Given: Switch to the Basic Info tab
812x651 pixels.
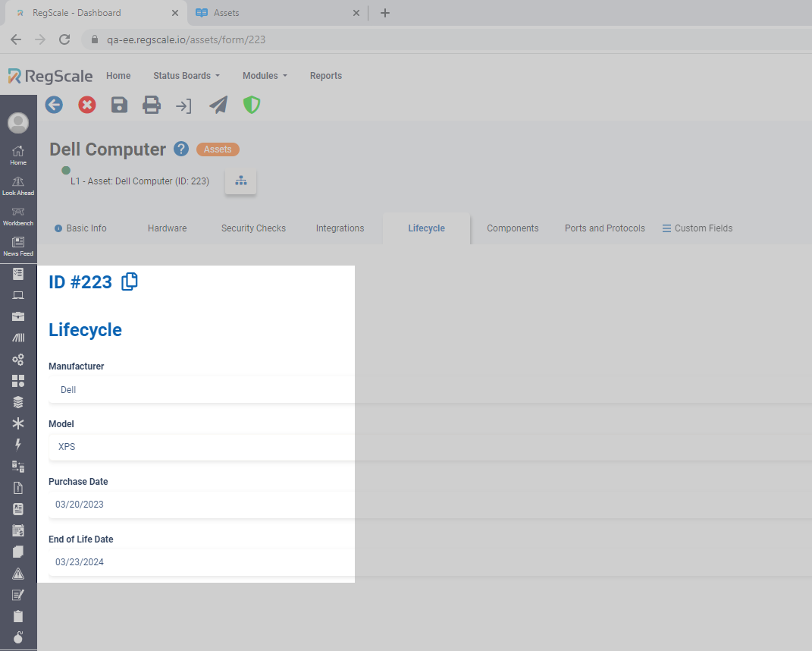Looking at the screenshot, I should 80,228.
